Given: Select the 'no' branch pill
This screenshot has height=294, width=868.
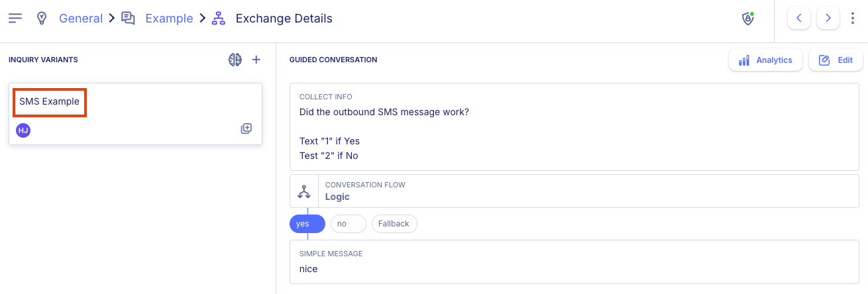Looking at the screenshot, I should pyautogui.click(x=349, y=224).
